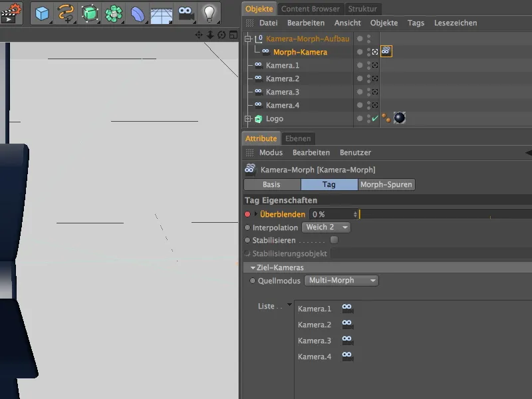Screen dimensions: 532x399
Task: Click the Logo material sphere tag
Action: point(400,118)
